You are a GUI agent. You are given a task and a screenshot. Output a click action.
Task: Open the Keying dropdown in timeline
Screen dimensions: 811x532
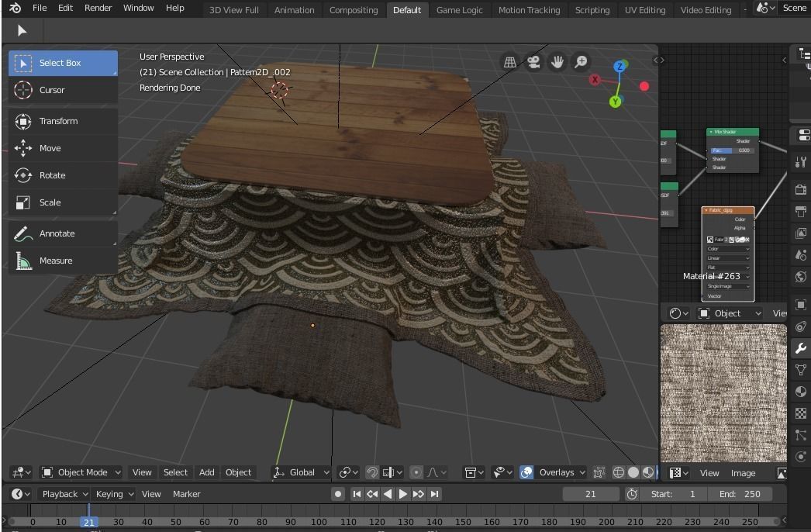click(x=114, y=494)
